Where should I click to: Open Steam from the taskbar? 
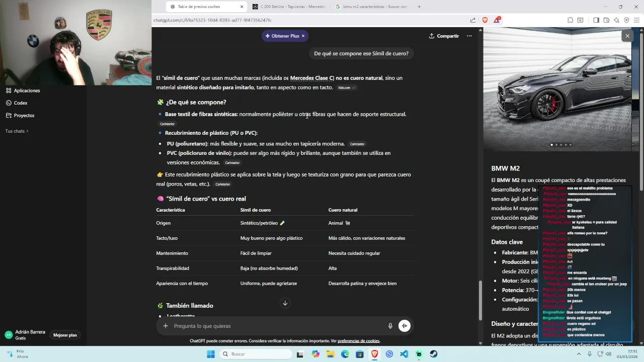pyautogui.click(x=434, y=354)
